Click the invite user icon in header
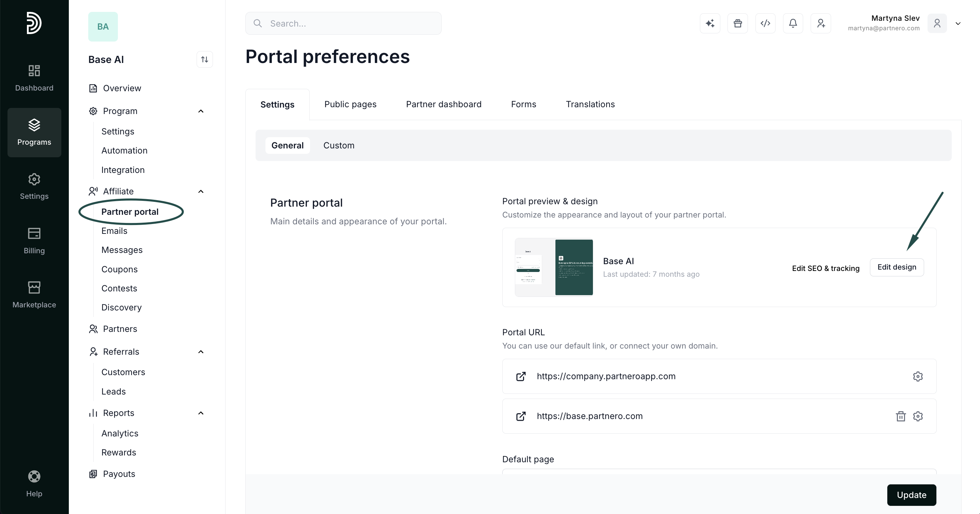Viewport: 980px width, 514px height. click(x=821, y=23)
